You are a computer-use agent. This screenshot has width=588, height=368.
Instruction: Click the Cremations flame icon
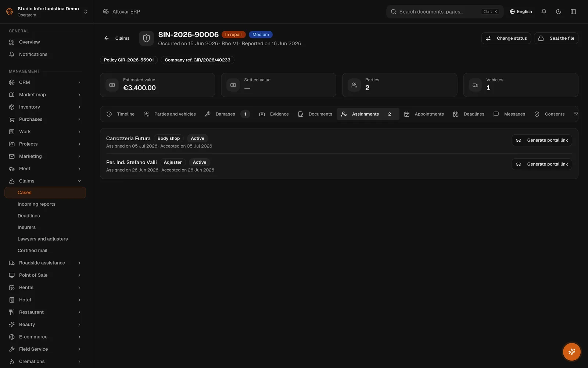(12, 362)
